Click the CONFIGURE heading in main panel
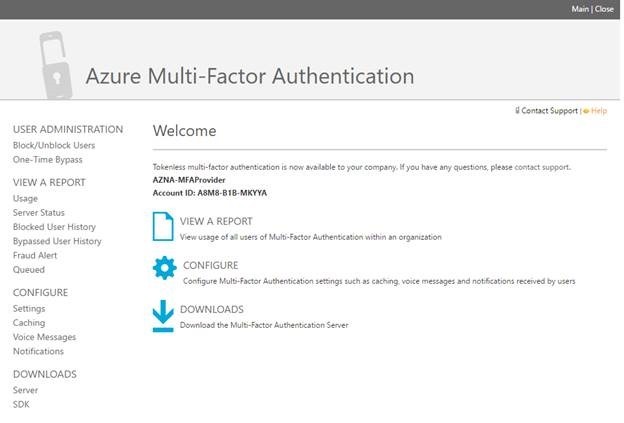624x423 pixels. tap(211, 265)
